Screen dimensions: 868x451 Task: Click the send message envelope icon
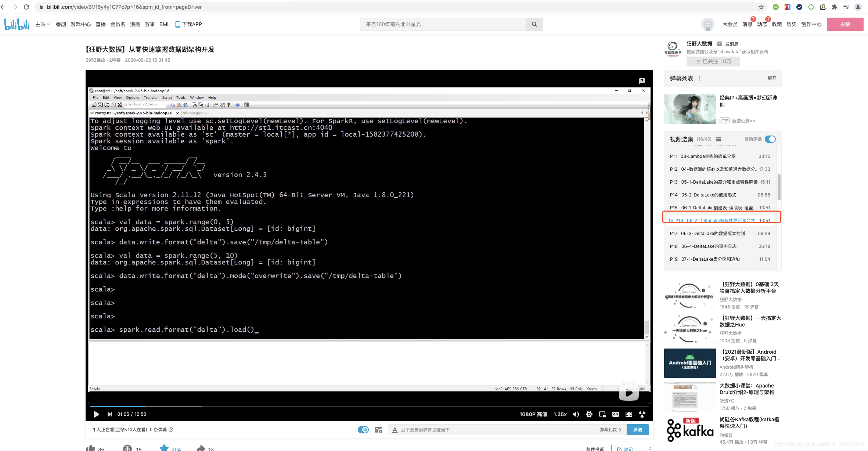720,44
